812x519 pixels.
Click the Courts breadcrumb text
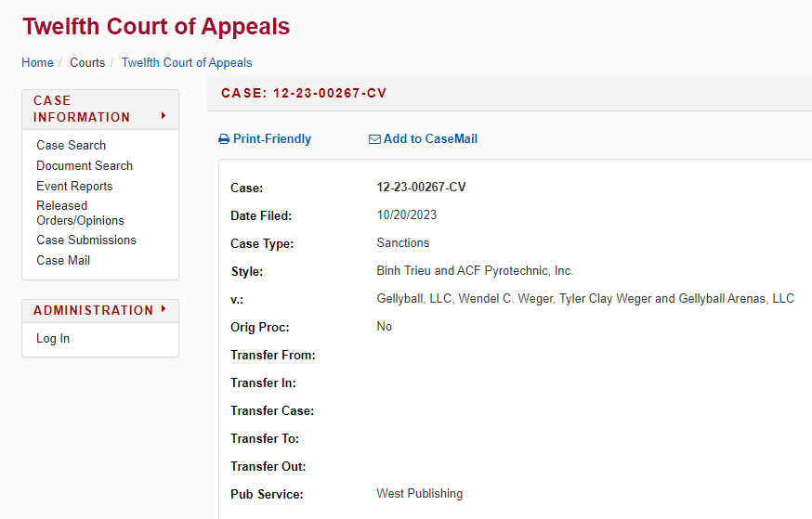click(87, 62)
